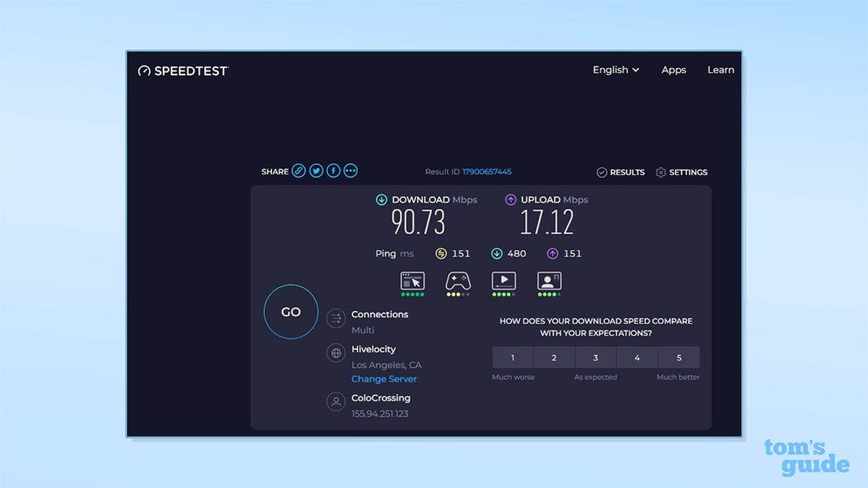Select the gaming controller performance icon
The width and height of the screenshot is (868, 488).
pyautogui.click(x=457, y=282)
